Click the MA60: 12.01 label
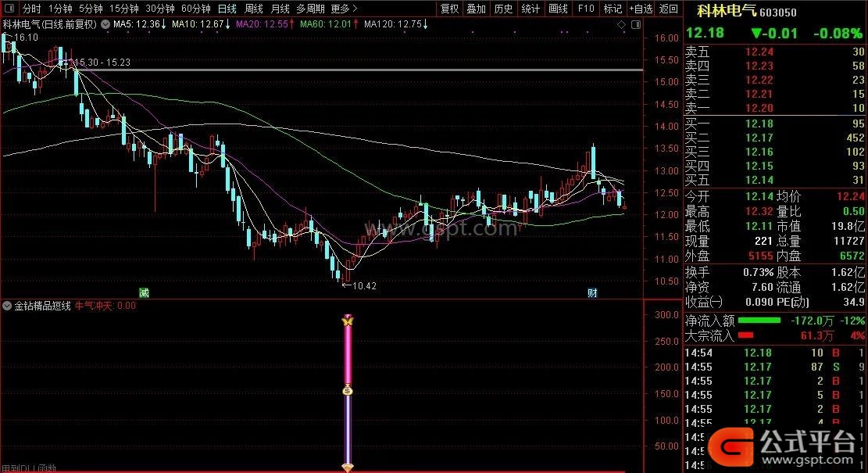 [330, 24]
